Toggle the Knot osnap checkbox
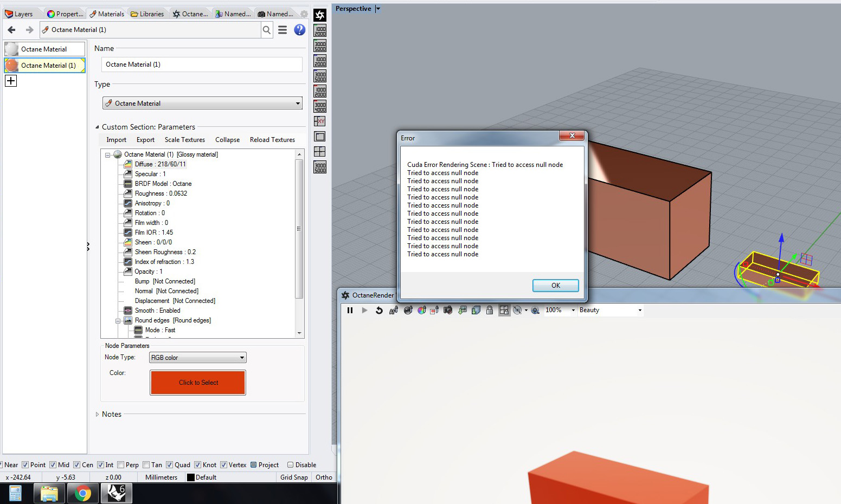The image size is (841, 504). tap(197, 465)
